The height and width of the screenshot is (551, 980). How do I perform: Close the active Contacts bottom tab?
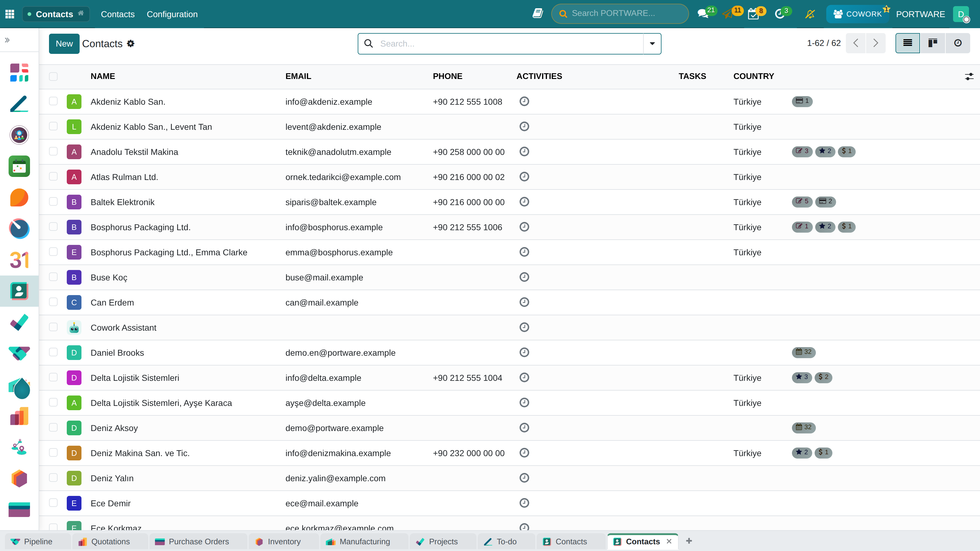point(669,542)
